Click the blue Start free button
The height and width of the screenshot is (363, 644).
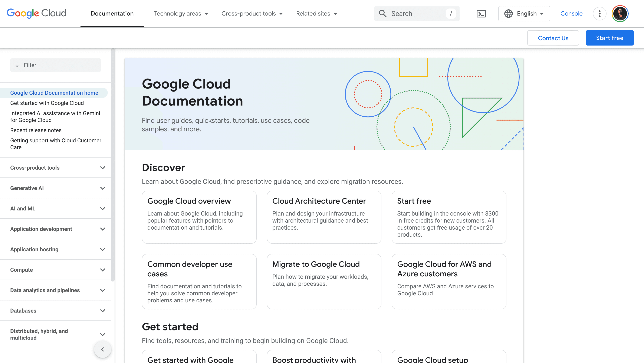pos(609,38)
